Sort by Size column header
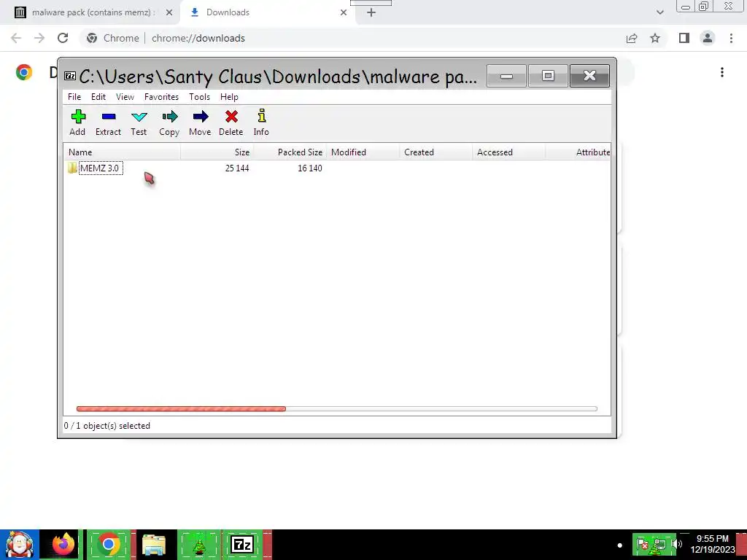Image resolution: width=747 pixels, height=560 pixels. click(x=217, y=152)
